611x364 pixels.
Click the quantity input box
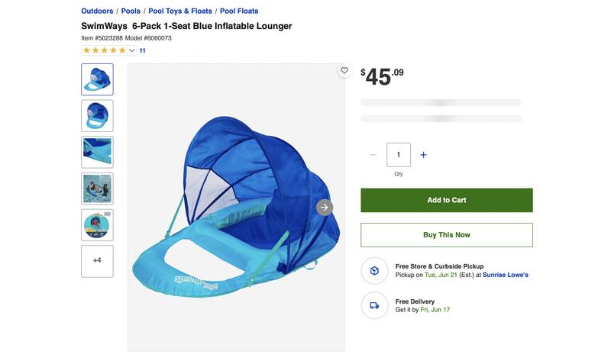pyautogui.click(x=398, y=155)
